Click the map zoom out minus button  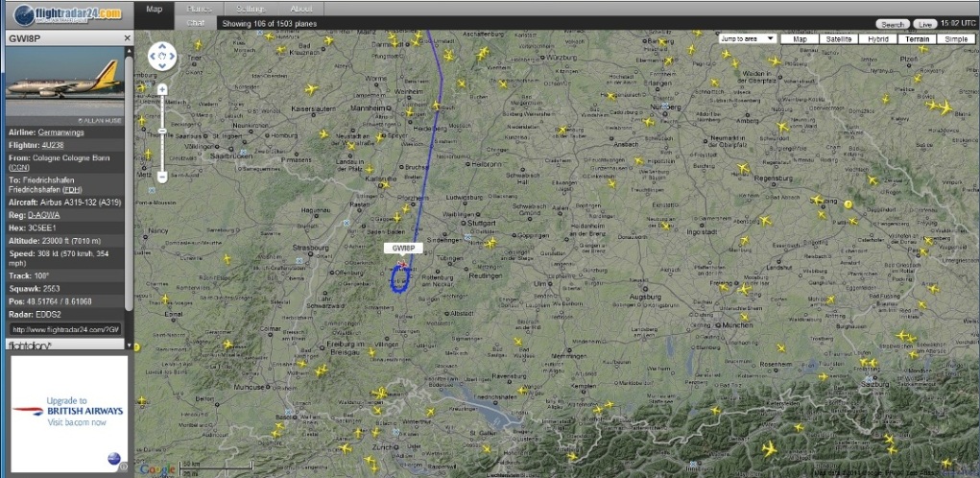pos(162,177)
